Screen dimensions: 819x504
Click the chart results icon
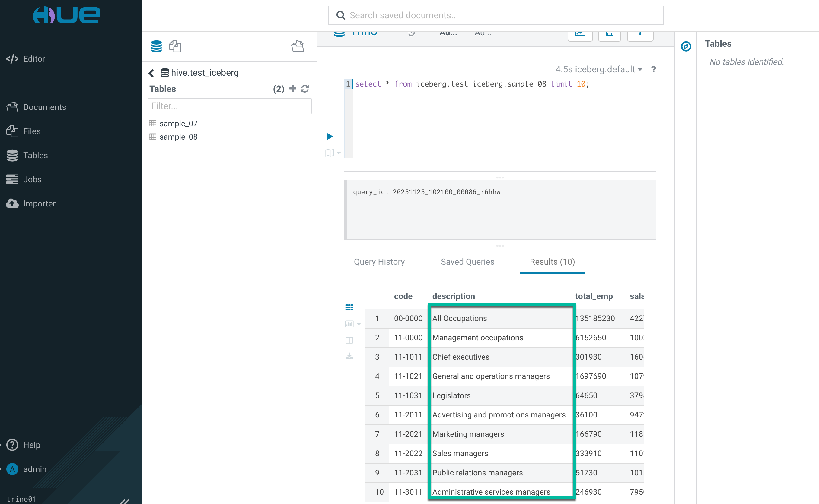(x=349, y=324)
